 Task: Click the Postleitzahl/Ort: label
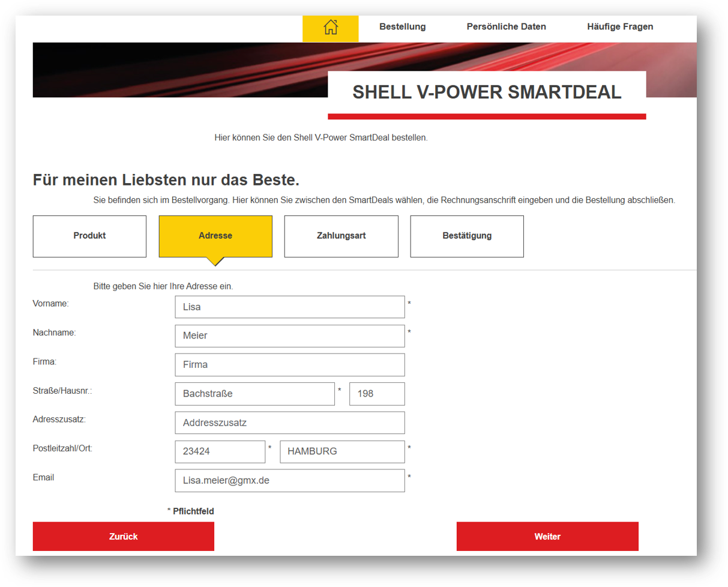click(62, 448)
